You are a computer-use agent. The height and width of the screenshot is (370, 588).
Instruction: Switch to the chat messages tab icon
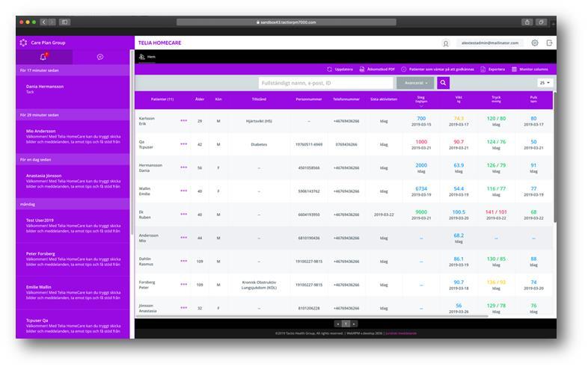[x=100, y=57]
